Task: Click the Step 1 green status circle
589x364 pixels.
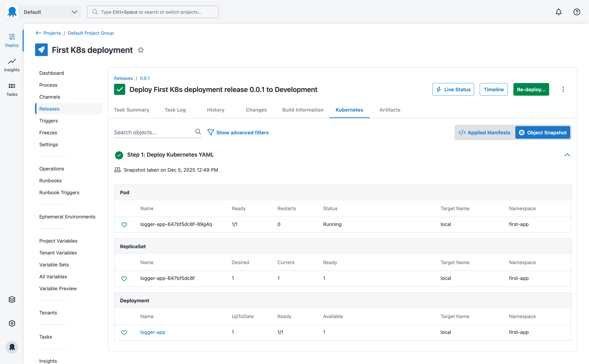Action: pyautogui.click(x=119, y=155)
